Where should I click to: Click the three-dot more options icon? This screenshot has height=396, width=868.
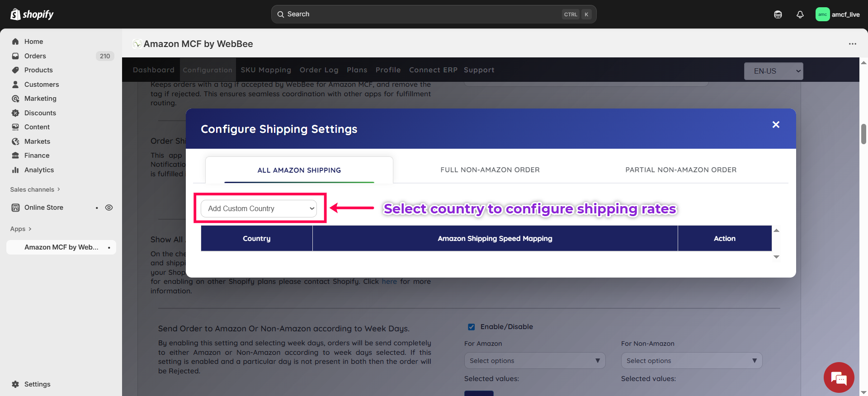pyautogui.click(x=852, y=44)
